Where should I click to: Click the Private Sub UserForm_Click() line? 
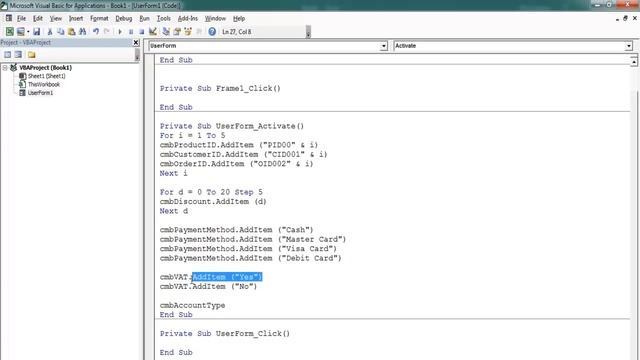coord(224,333)
